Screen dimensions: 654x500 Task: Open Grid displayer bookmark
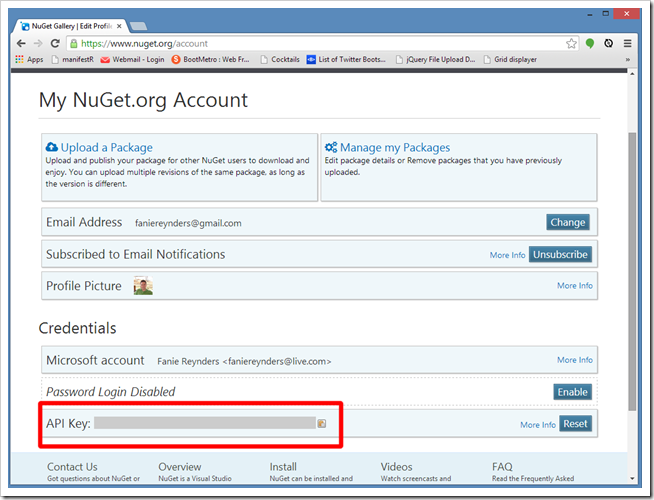coord(510,59)
